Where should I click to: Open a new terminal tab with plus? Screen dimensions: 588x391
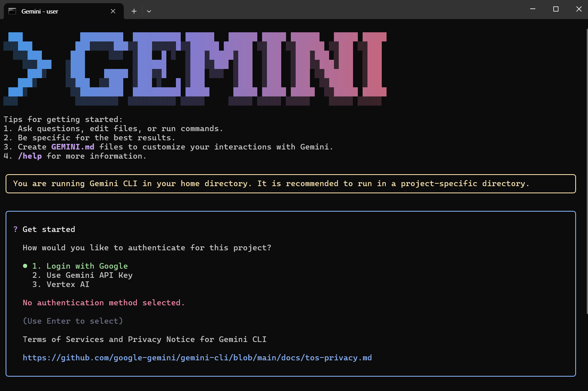134,11
